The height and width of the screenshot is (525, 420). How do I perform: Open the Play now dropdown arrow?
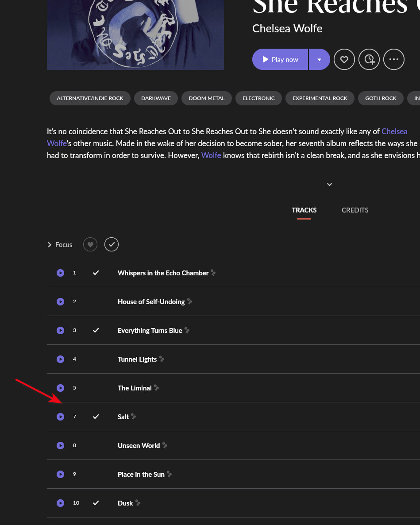point(319,60)
